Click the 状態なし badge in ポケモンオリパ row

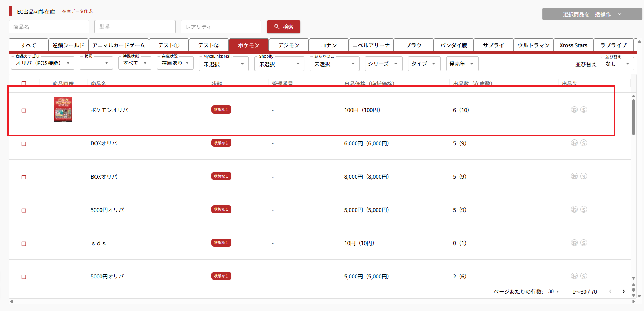[221, 110]
